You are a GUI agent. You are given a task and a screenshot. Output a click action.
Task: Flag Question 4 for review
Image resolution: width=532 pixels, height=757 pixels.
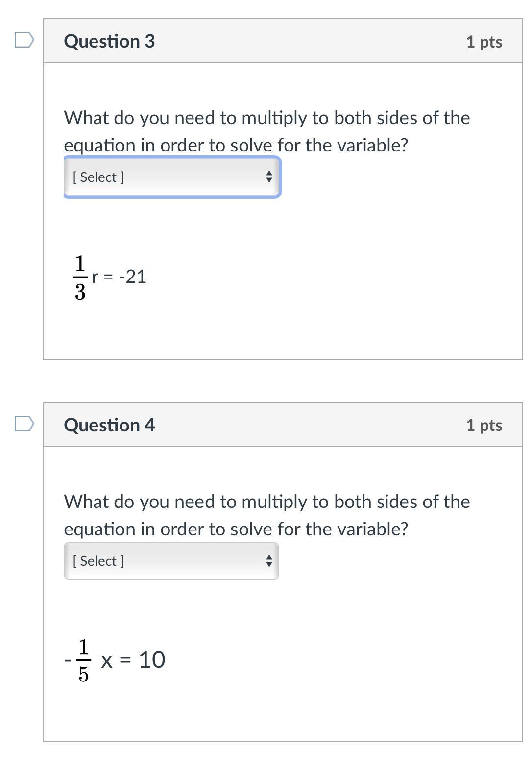click(24, 424)
